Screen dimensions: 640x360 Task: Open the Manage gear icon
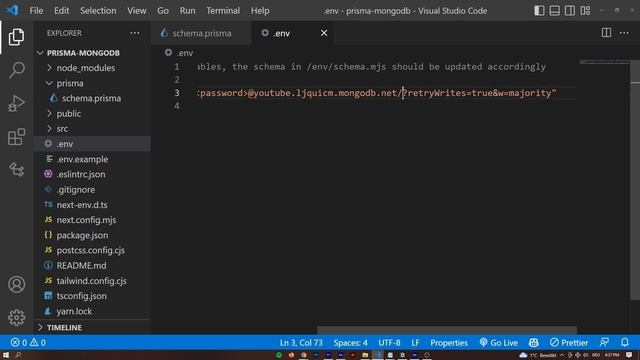16,317
